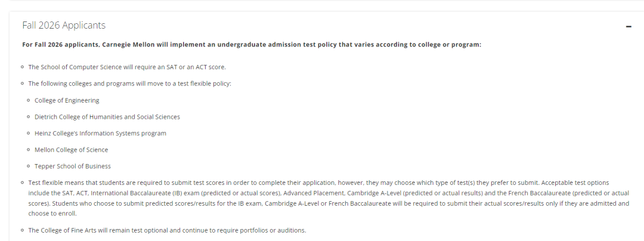The image size is (644, 241).
Task: Select Mellon College of Science item
Action: pyautogui.click(x=71, y=150)
